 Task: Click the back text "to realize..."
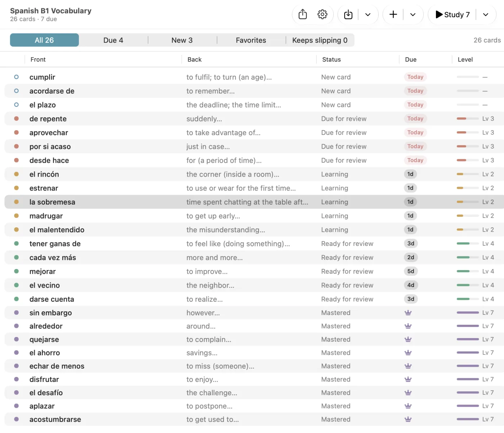[204, 299]
